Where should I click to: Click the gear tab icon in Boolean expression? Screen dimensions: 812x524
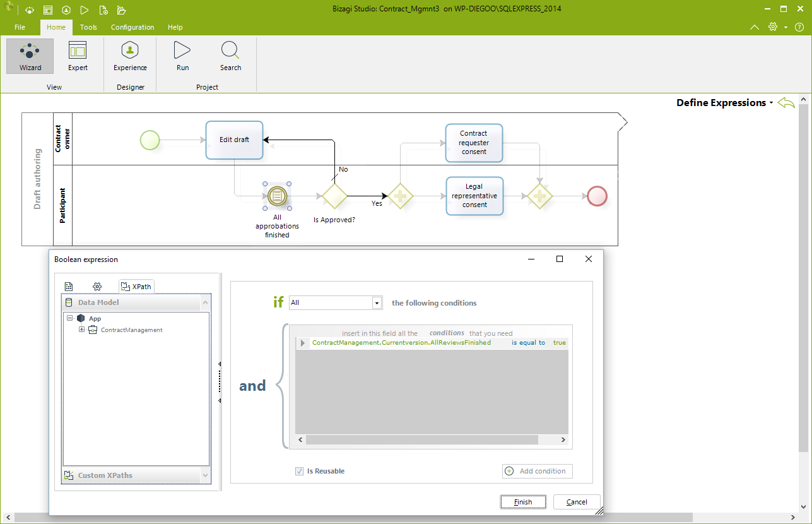tap(97, 287)
